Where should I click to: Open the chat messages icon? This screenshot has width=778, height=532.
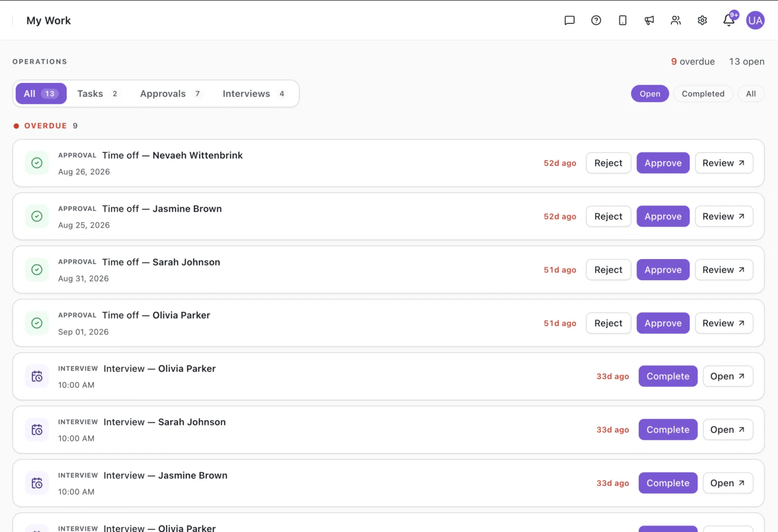point(569,20)
